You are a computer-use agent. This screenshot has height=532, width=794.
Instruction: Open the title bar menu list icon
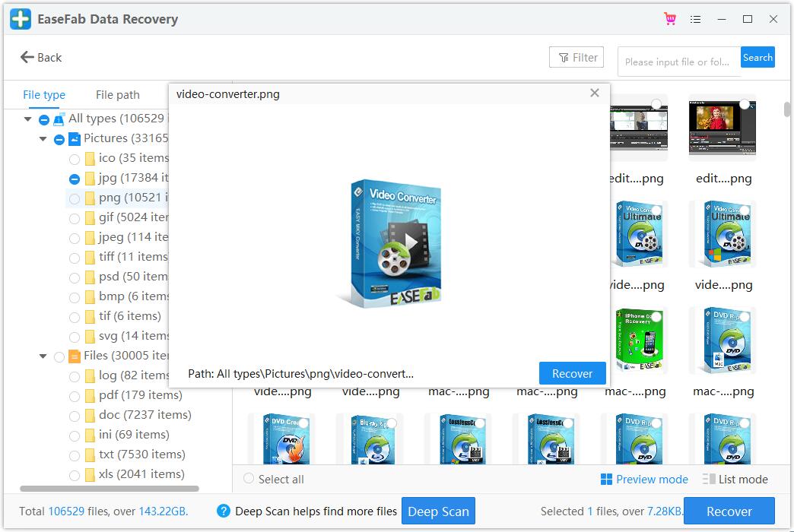pyautogui.click(x=696, y=19)
